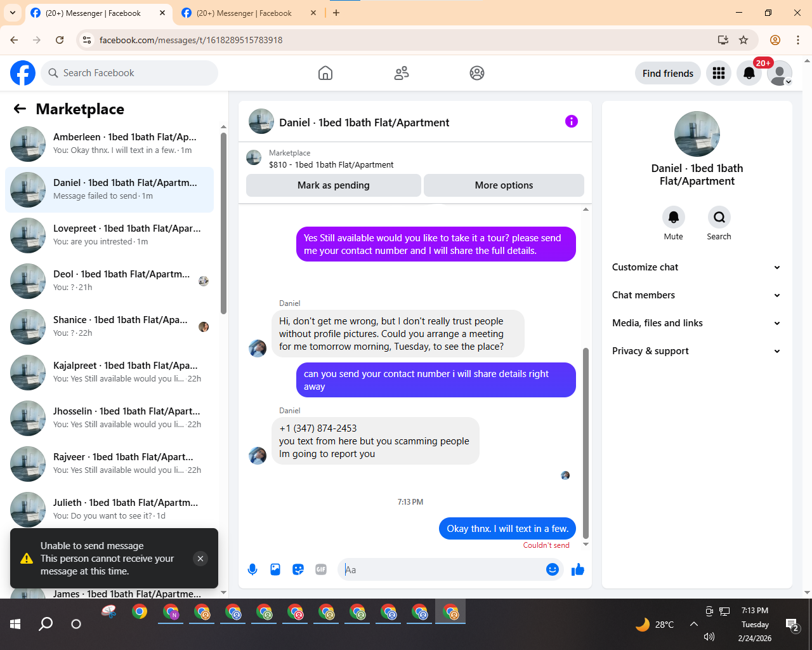Reload the page

(x=60, y=40)
